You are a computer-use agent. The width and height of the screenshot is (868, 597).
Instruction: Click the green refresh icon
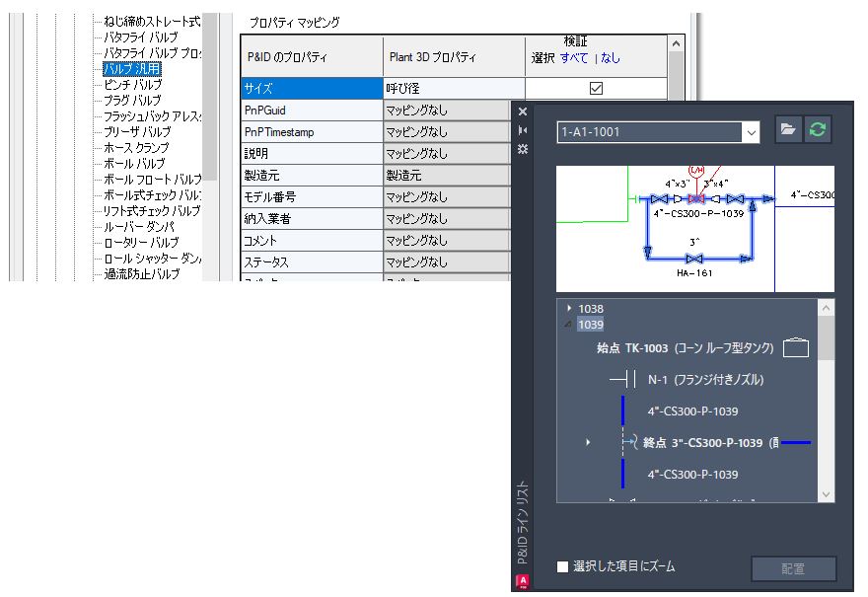point(818,131)
